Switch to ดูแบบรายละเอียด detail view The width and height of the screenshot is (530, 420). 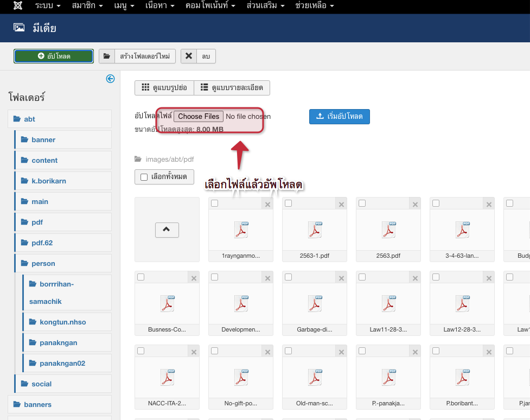(x=232, y=88)
